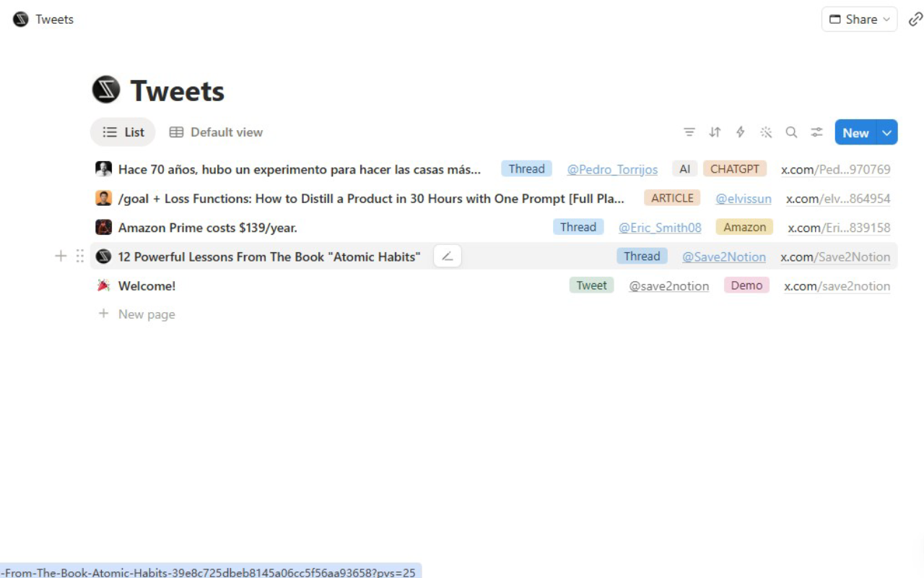The width and height of the screenshot is (924, 578).
Task: Click the Thread tag on Hace 70 años row
Action: (526, 169)
